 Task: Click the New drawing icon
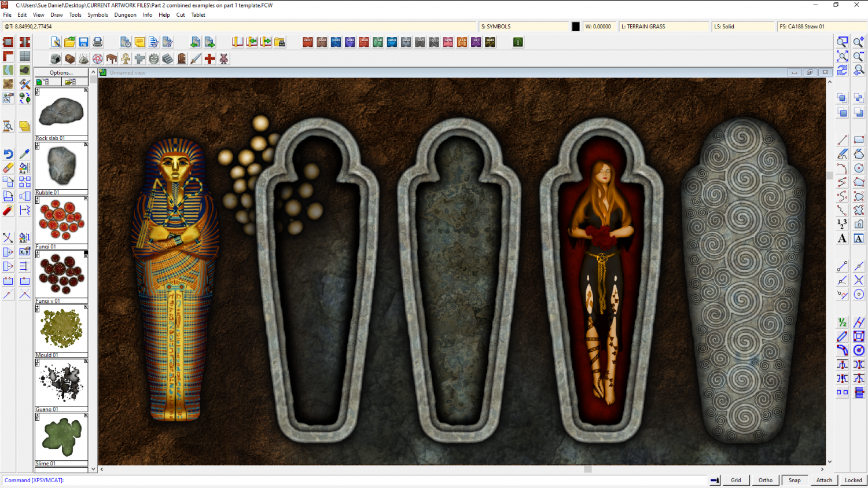56,42
